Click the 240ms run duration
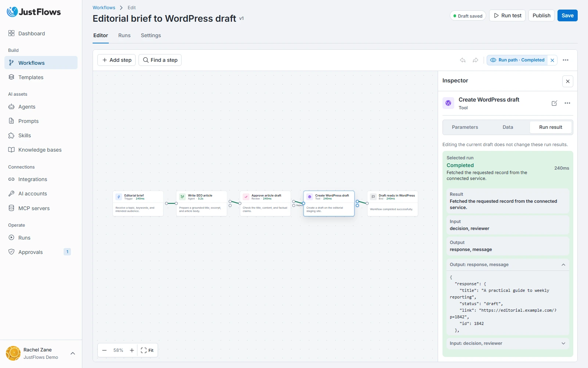Image resolution: width=588 pixels, height=368 pixels. click(562, 168)
